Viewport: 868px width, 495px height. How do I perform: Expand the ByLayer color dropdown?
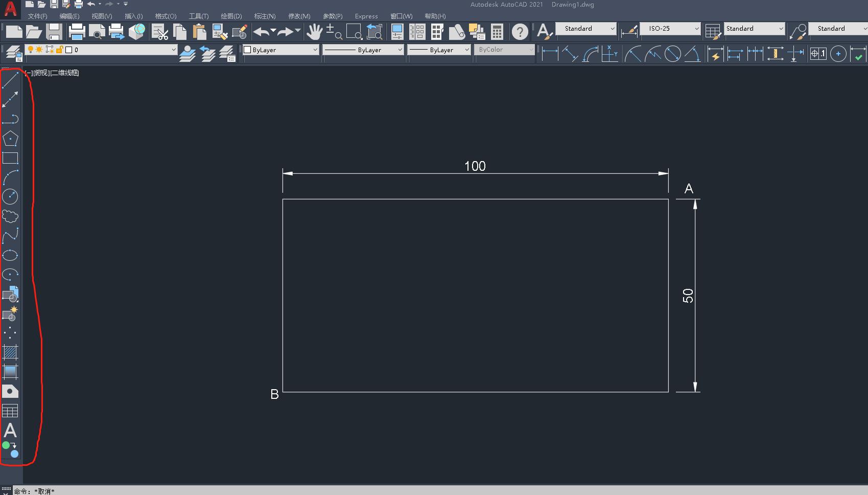[x=315, y=50]
